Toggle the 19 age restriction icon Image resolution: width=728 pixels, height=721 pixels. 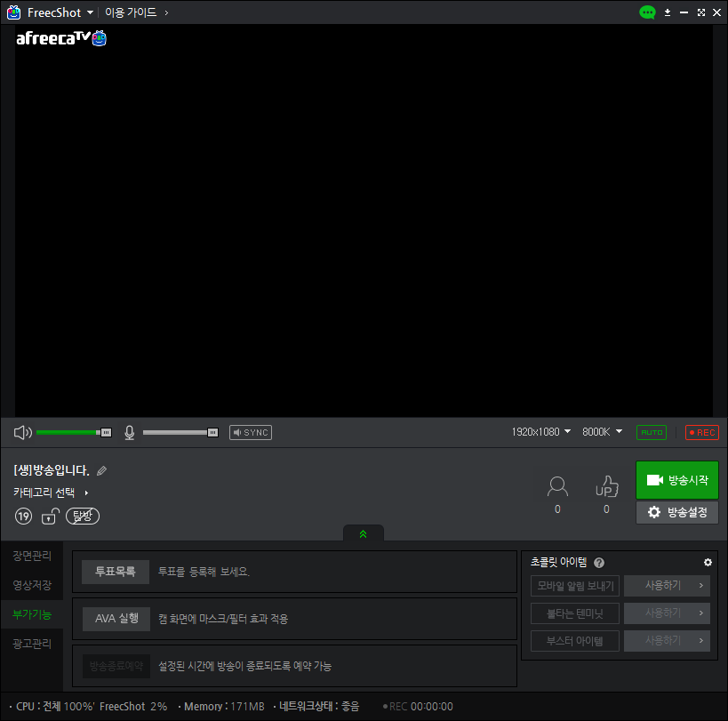click(23, 517)
